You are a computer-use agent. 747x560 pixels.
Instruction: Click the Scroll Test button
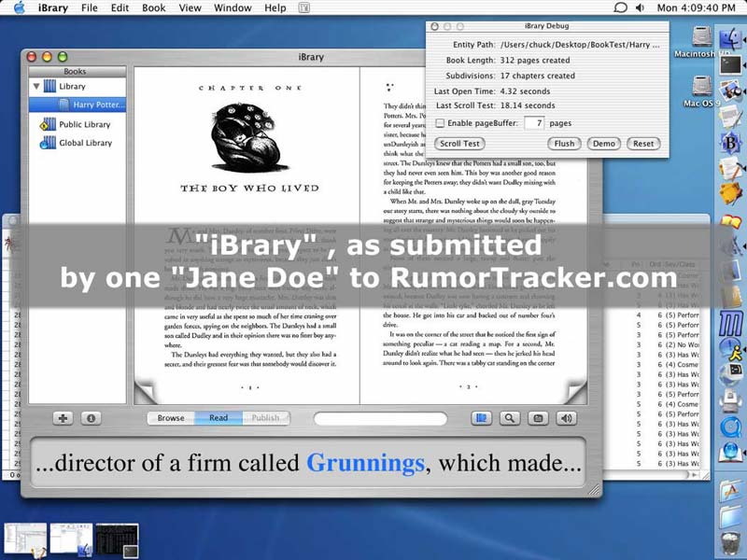459,144
